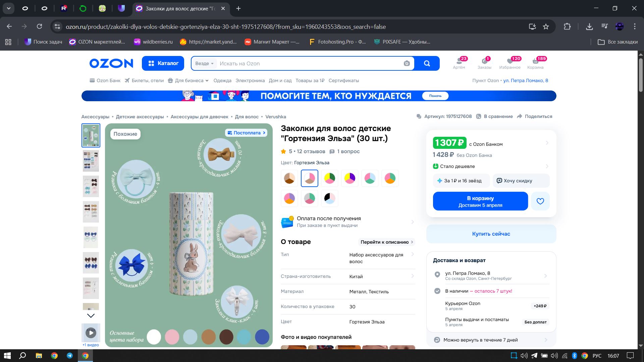
Task: Select the second product thumbnail image
Action: (91, 161)
